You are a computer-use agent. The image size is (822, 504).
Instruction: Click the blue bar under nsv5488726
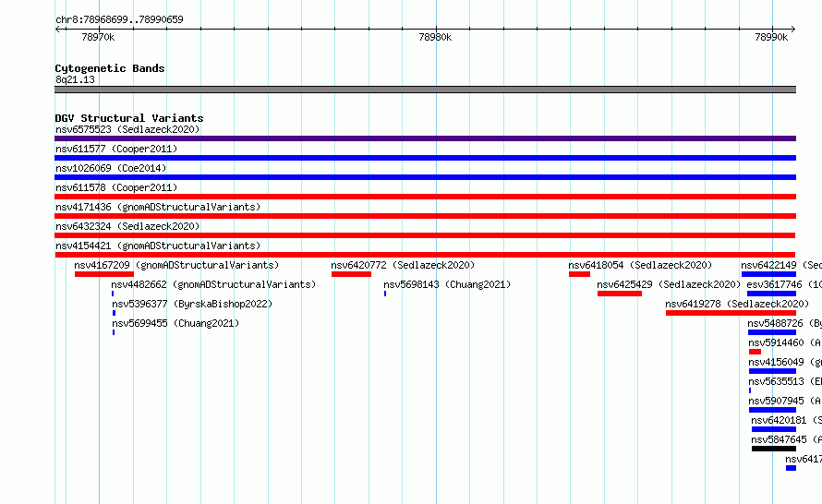click(x=772, y=332)
